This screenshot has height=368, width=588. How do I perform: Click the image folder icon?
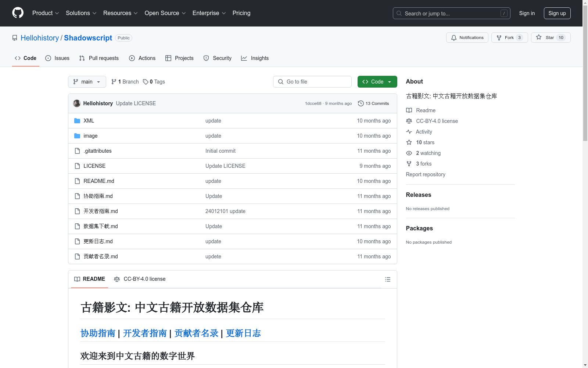tap(77, 136)
